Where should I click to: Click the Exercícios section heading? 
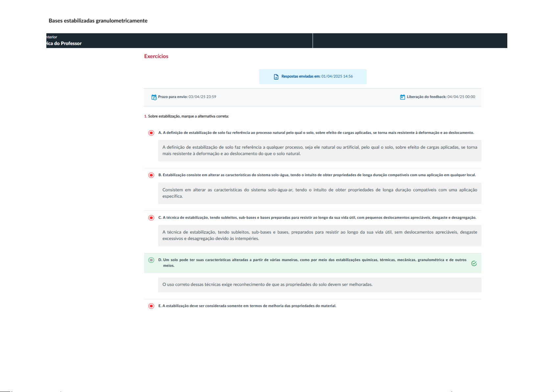click(156, 56)
